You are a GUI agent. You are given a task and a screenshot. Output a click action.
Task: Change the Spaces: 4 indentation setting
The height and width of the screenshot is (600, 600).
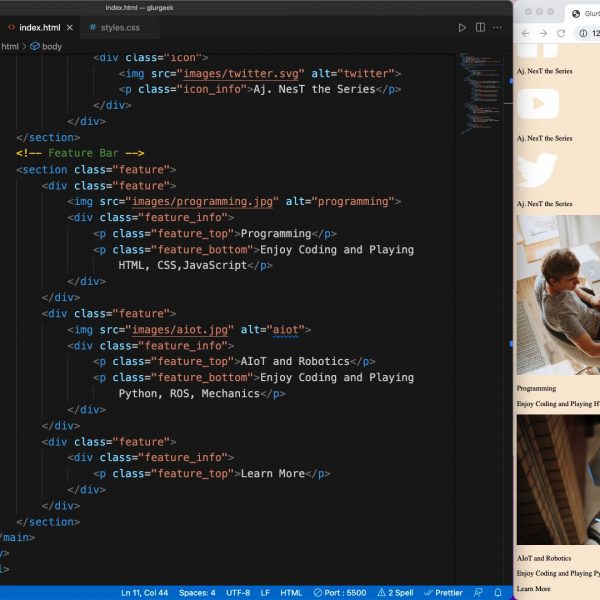coord(197,593)
